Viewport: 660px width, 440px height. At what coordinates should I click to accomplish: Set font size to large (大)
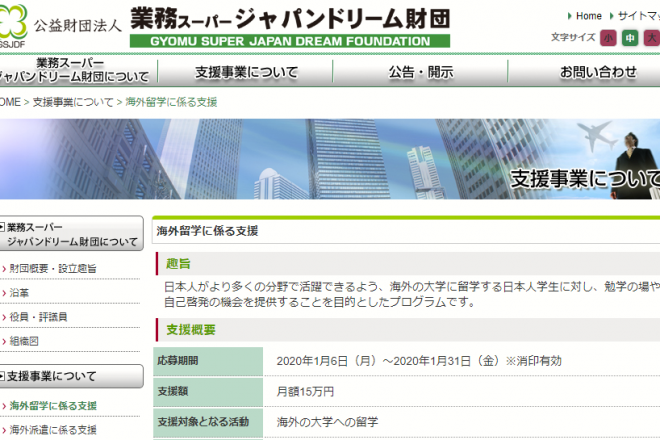click(651, 37)
